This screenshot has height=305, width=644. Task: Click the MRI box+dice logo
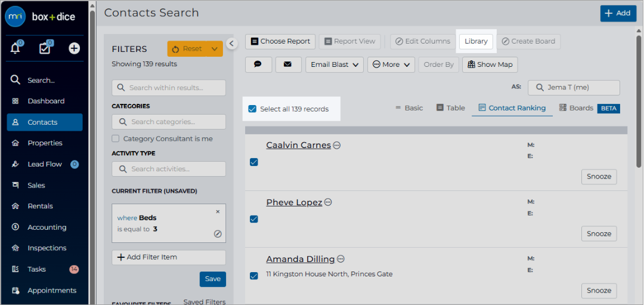pyautogui.click(x=41, y=17)
